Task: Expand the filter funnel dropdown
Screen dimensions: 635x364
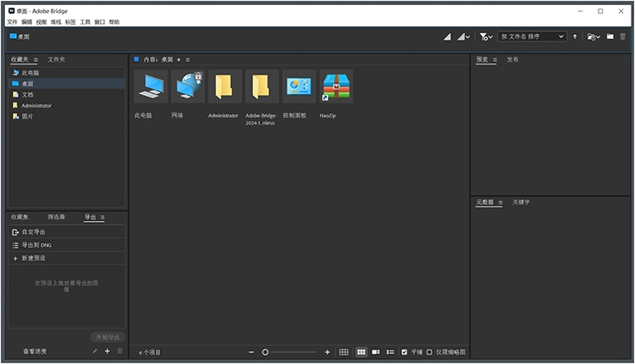Action: pyautogui.click(x=486, y=36)
